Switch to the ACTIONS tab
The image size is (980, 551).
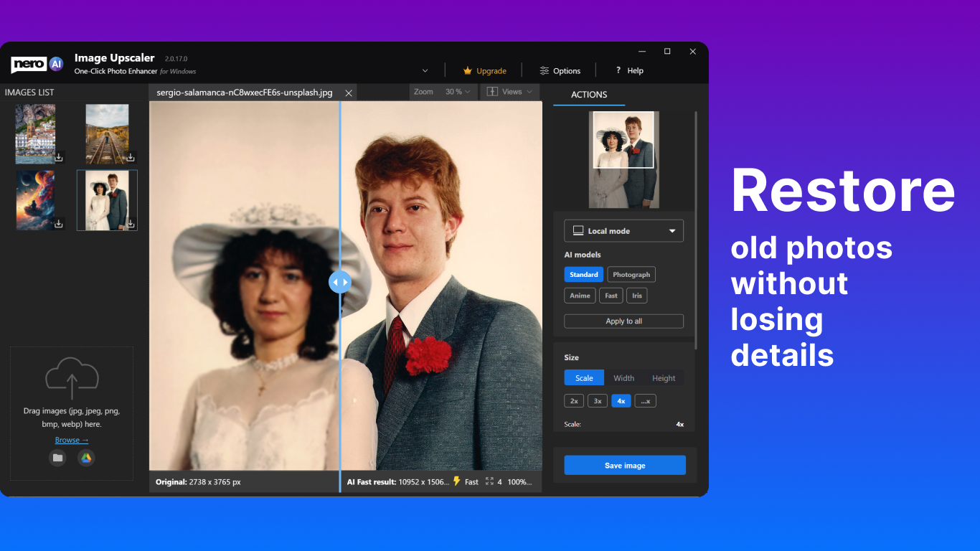(588, 94)
